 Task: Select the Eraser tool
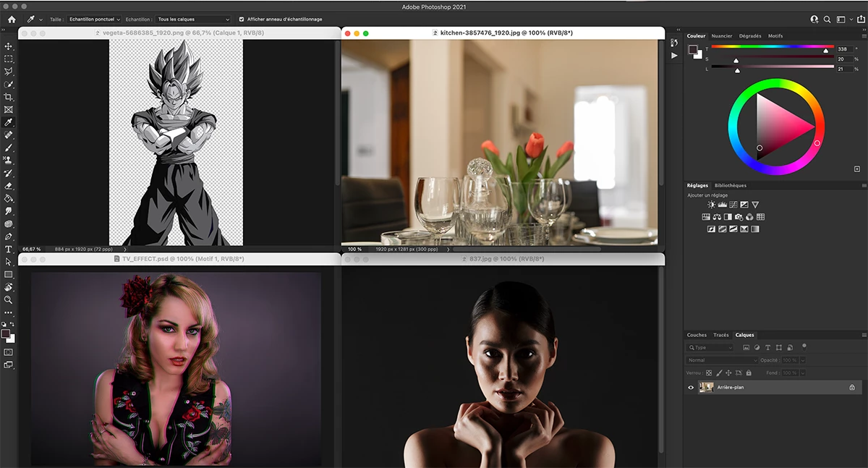coord(9,186)
